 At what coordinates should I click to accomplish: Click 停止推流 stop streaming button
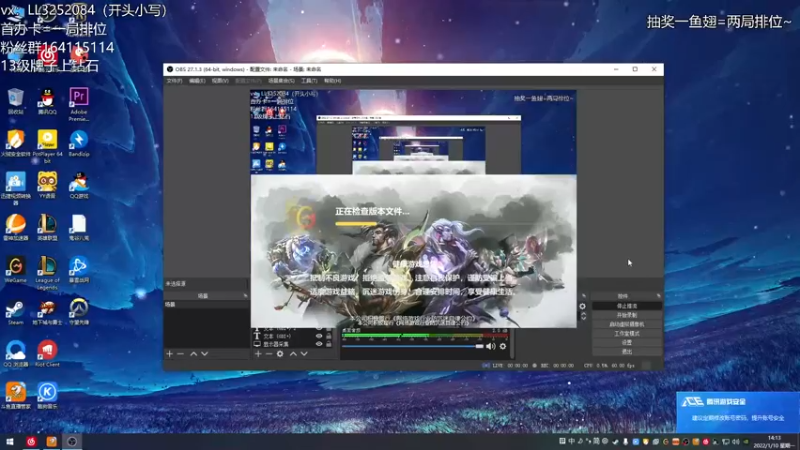click(627, 306)
